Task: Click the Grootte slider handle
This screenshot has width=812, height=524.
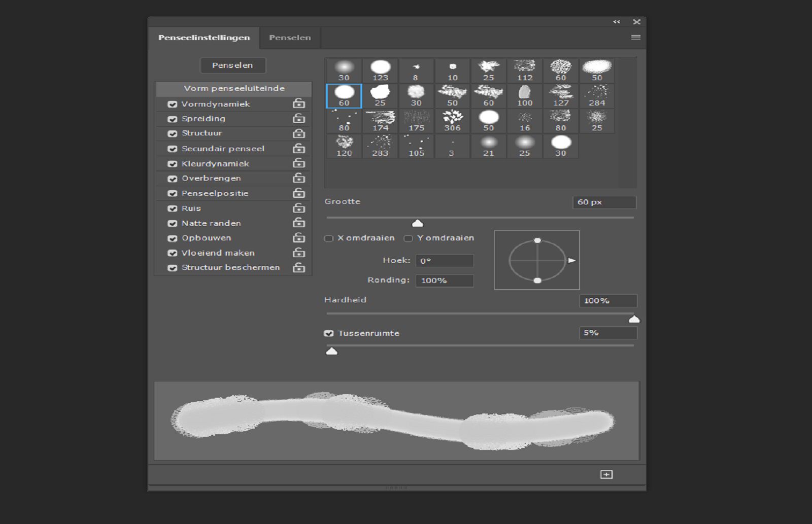Action: [417, 223]
